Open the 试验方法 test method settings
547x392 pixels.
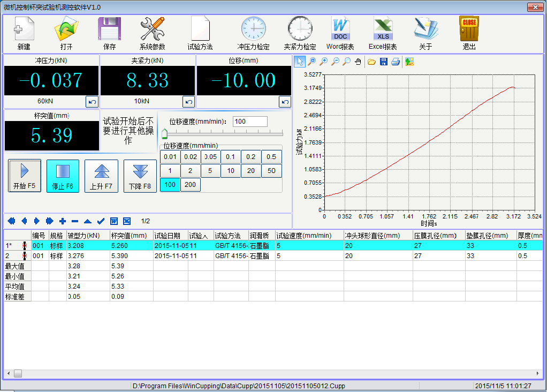tap(200, 33)
